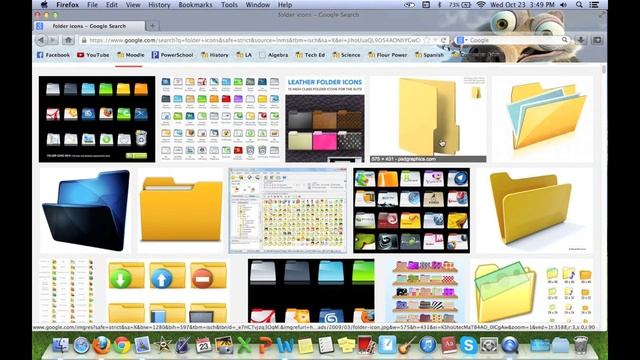Image resolution: width=640 pixels, height=360 pixels.
Task: Open the Trash in the dock
Action: pyautogui.click(x=580, y=345)
